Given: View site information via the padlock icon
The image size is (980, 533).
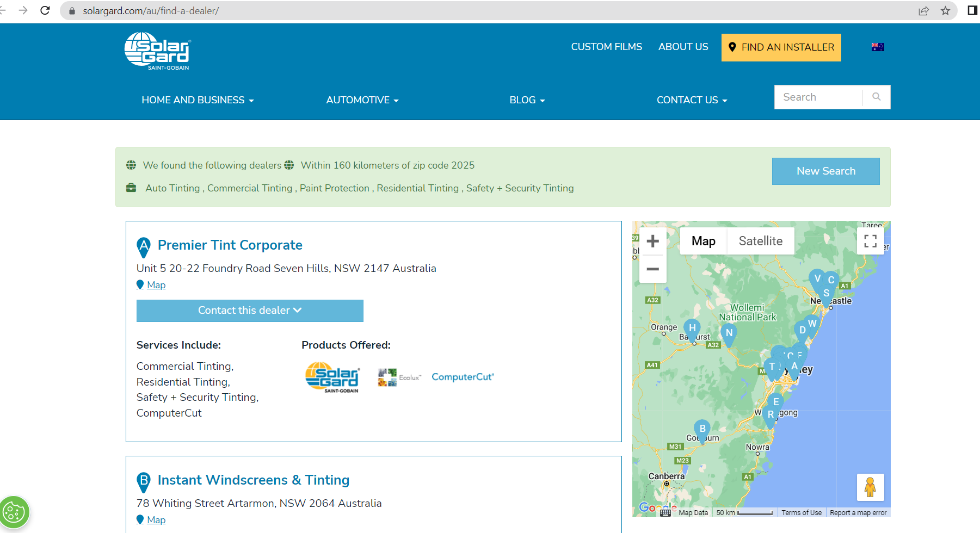Looking at the screenshot, I should (x=72, y=11).
